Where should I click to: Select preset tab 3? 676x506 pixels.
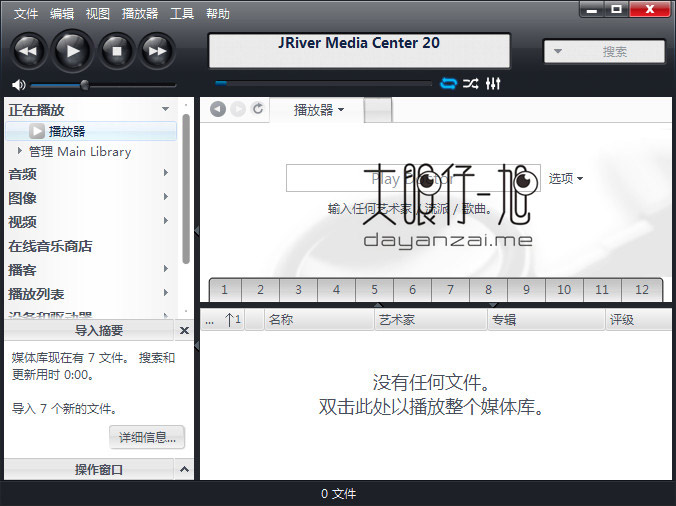pyautogui.click(x=298, y=290)
